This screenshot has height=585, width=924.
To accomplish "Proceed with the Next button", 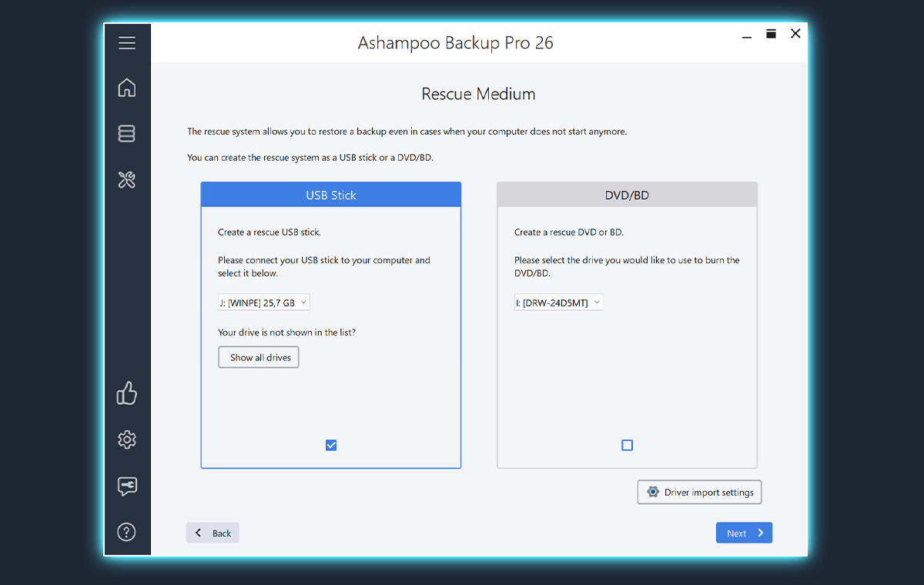I will point(744,533).
